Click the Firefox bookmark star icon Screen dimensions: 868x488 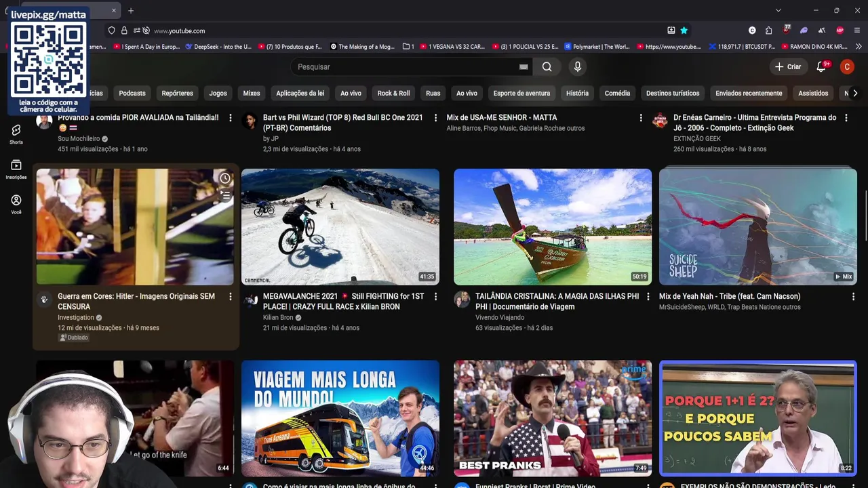pos(684,30)
